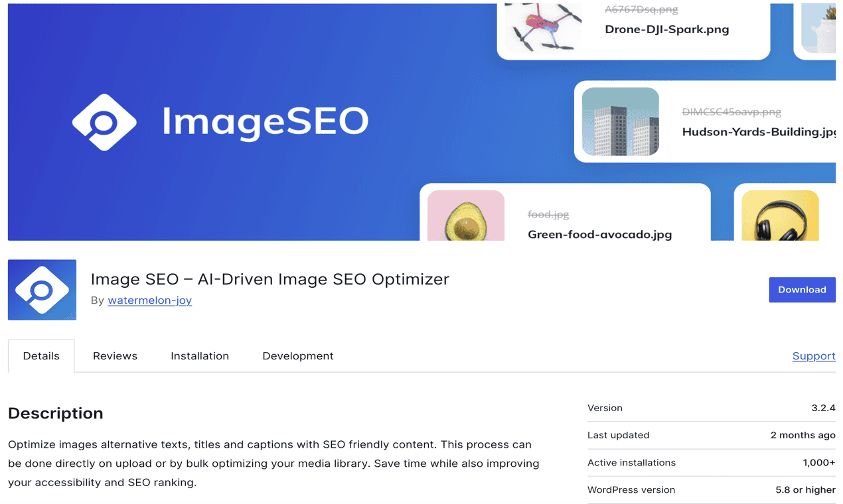Click the 'Active installations' label
843x504 pixels.
coord(631,462)
